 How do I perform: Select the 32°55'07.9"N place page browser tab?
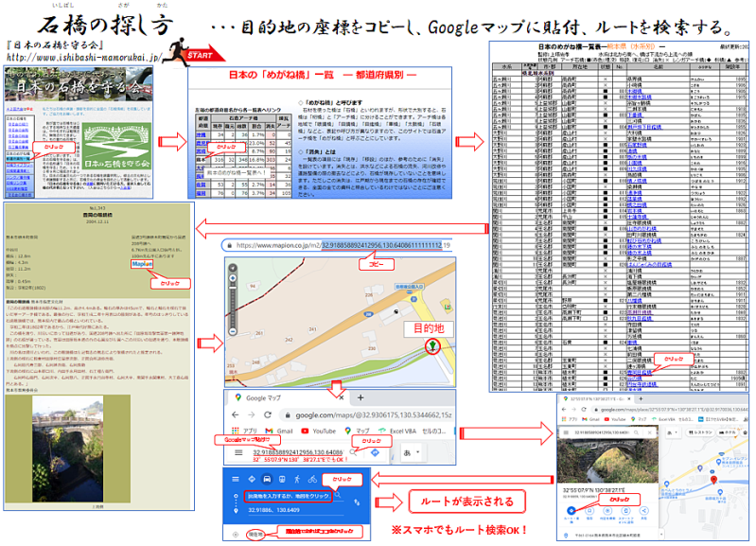[x=596, y=399]
